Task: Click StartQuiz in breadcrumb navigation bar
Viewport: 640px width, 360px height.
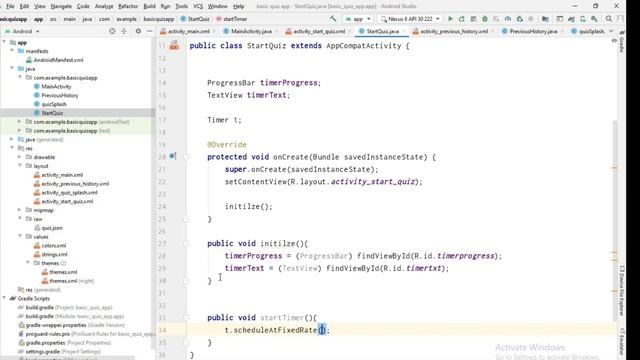Action: pos(195,19)
